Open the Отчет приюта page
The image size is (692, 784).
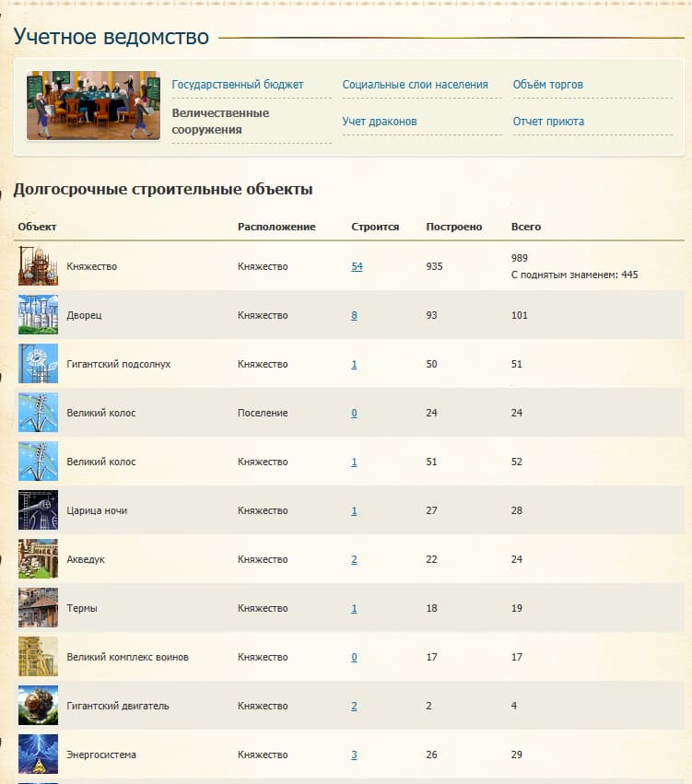[548, 122]
